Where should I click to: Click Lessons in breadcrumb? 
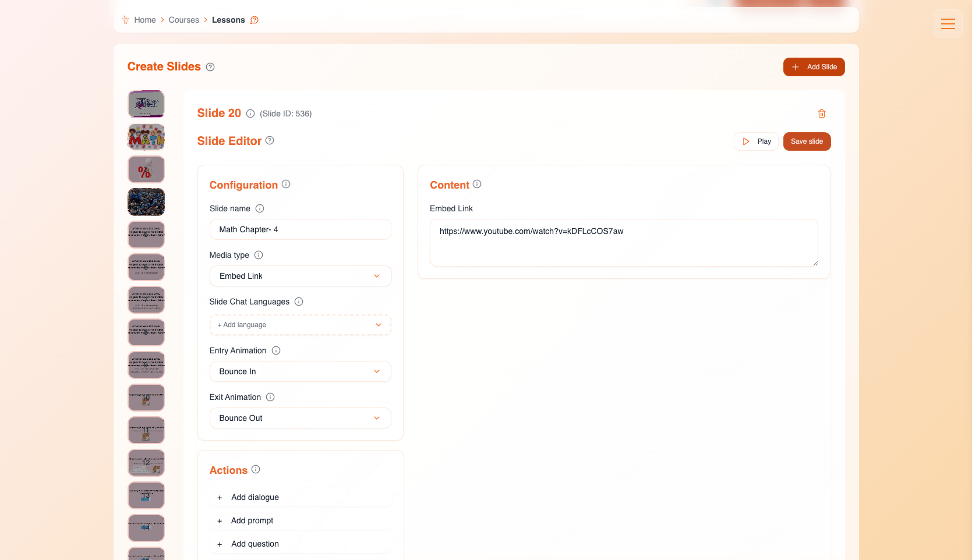[x=228, y=20]
